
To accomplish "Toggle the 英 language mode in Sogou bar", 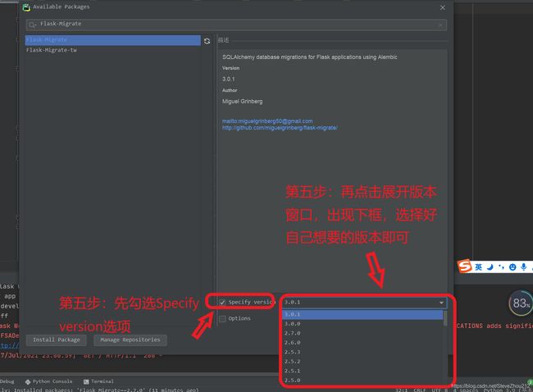I will tap(478, 267).
